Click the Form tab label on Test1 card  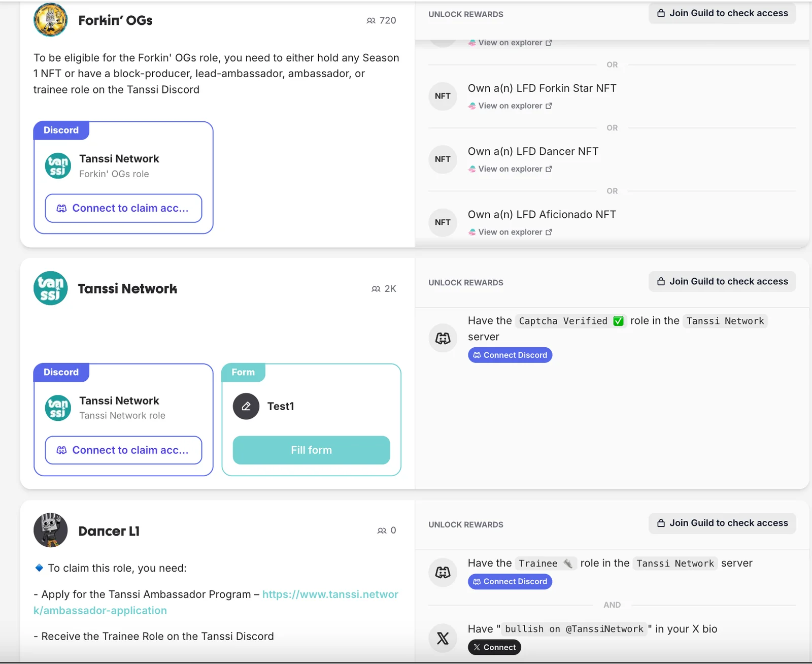point(243,372)
